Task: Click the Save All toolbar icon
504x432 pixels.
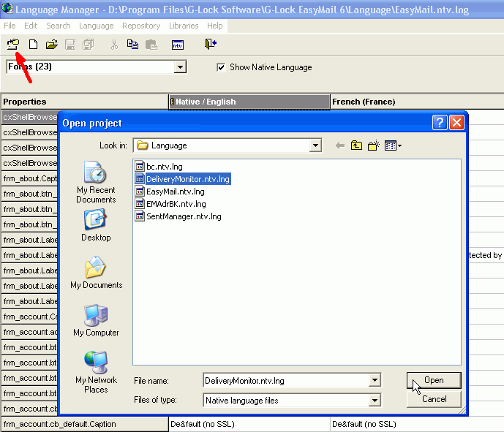Action: pos(89,45)
